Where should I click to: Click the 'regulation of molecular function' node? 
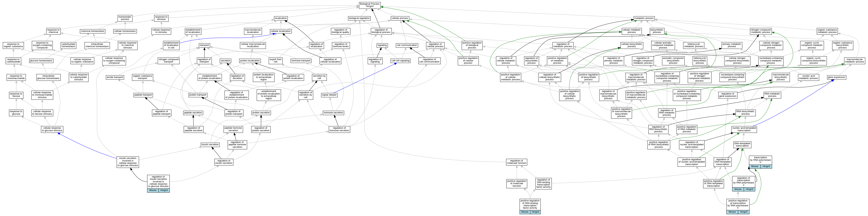(517, 162)
